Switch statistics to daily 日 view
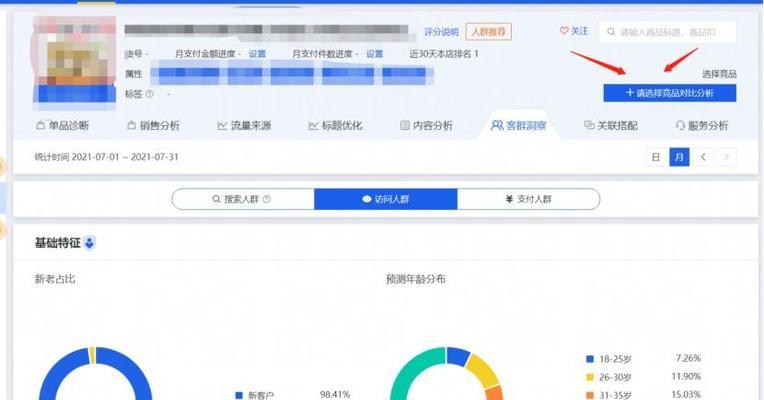Image resolution: width=764 pixels, height=400 pixels. click(x=656, y=157)
